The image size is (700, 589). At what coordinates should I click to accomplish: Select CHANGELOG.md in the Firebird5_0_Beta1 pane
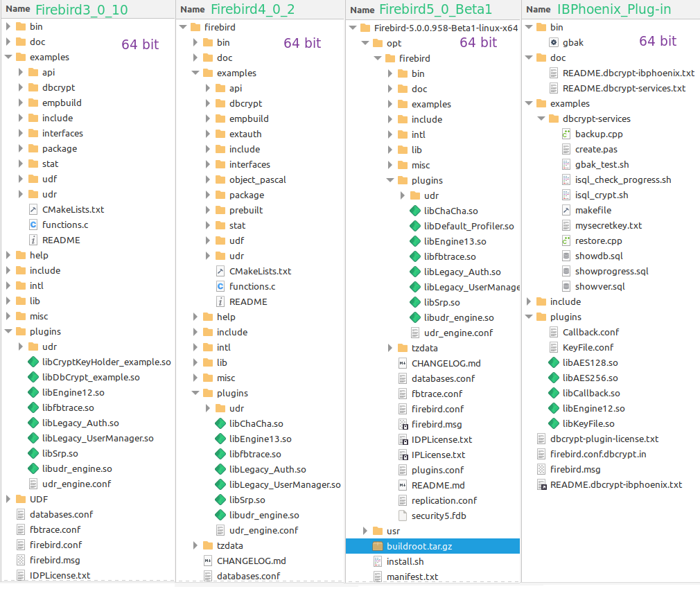coord(446,363)
